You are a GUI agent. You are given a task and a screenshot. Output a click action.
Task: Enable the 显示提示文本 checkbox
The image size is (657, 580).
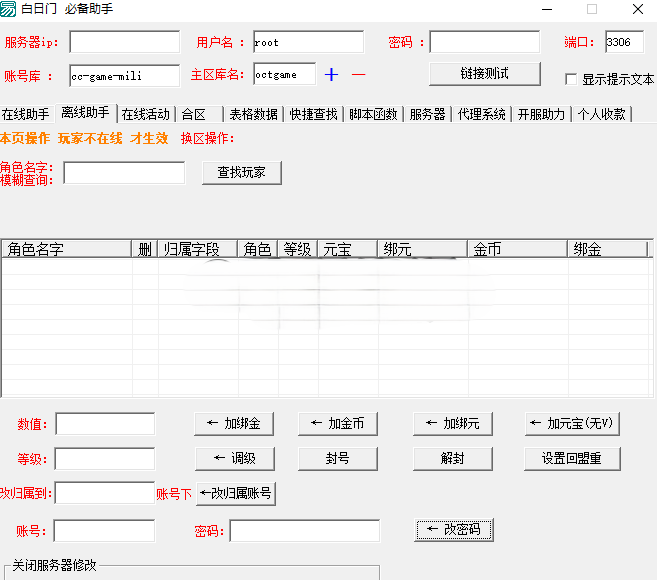pos(571,79)
